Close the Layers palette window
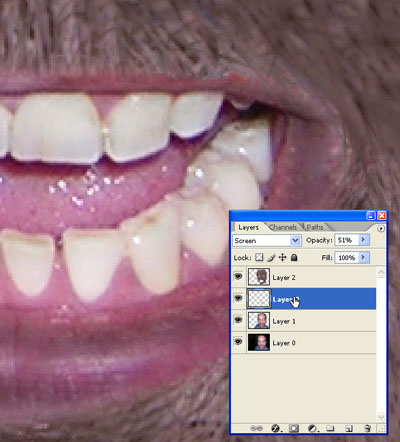This screenshot has width=400, height=442. click(x=382, y=216)
